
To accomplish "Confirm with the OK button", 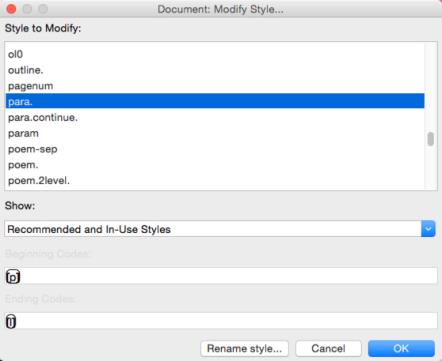I will point(401,348).
